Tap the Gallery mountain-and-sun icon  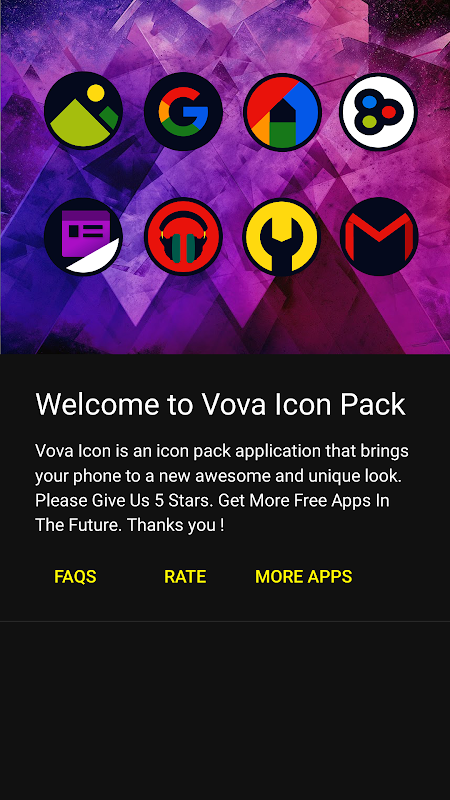point(83,111)
